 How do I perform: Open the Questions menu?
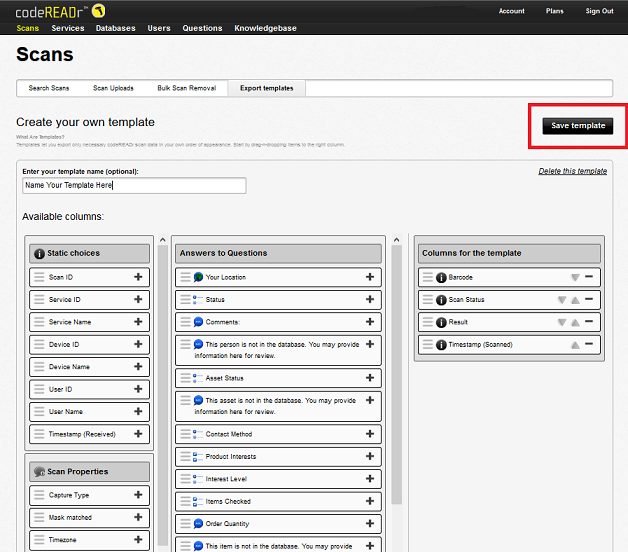(x=202, y=28)
